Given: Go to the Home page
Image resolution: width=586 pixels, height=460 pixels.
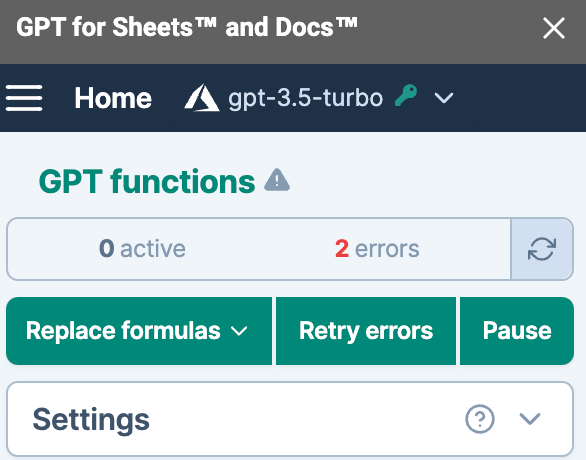Looking at the screenshot, I should (113, 98).
